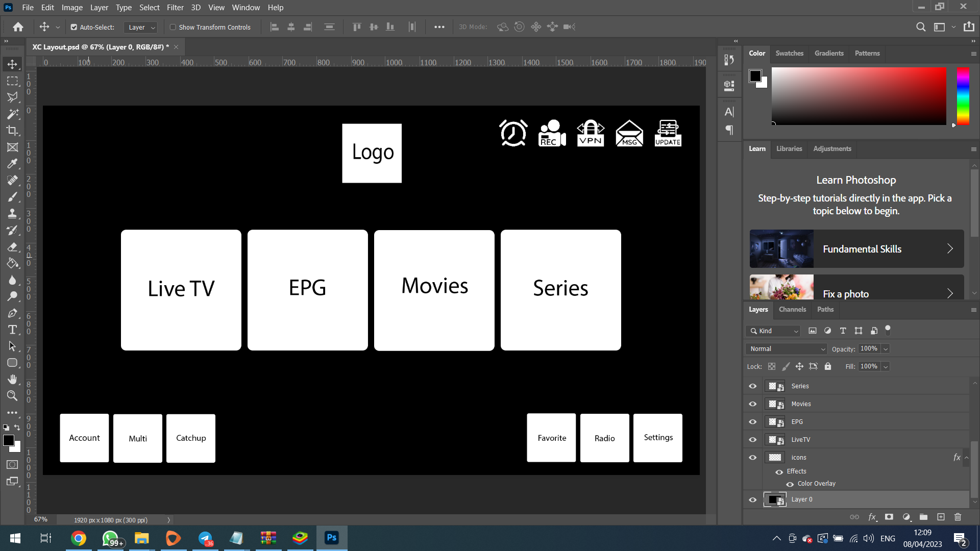The height and width of the screenshot is (551, 980).
Task: Collapse the icons layer effects list
Action: (966, 458)
